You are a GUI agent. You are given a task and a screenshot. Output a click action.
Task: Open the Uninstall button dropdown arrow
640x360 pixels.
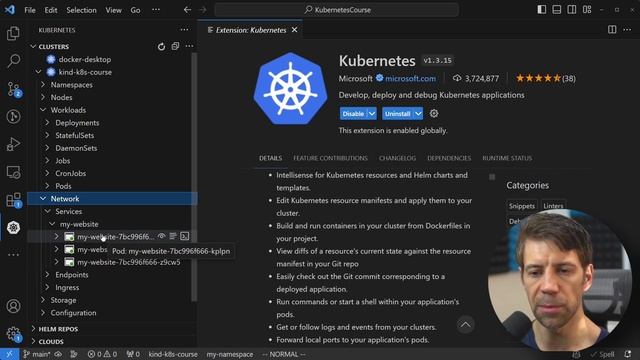point(418,113)
